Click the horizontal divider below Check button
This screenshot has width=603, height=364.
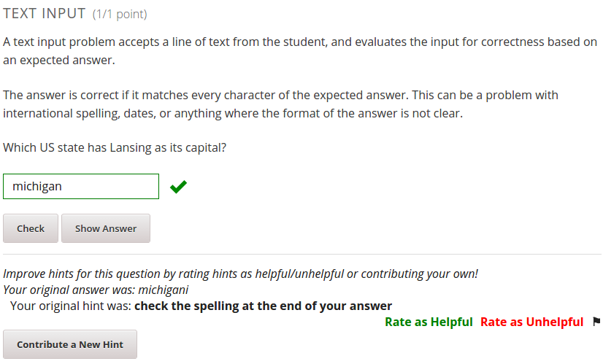click(301, 254)
